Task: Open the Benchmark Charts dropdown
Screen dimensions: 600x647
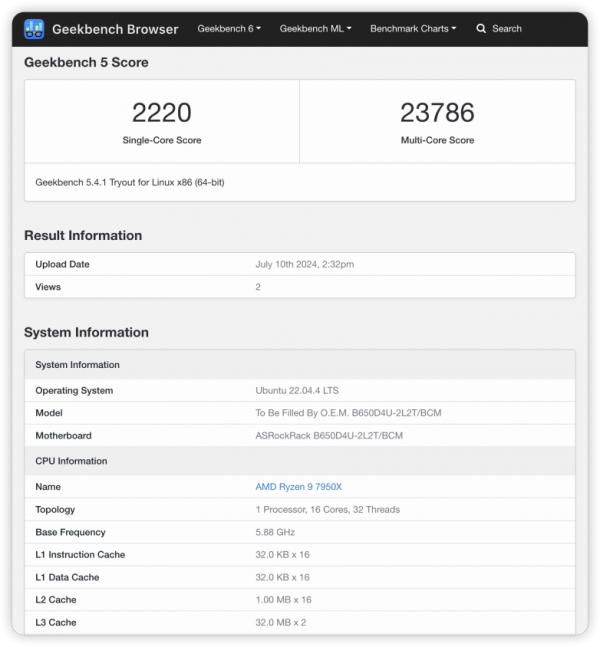Action: [x=412, y=28]
